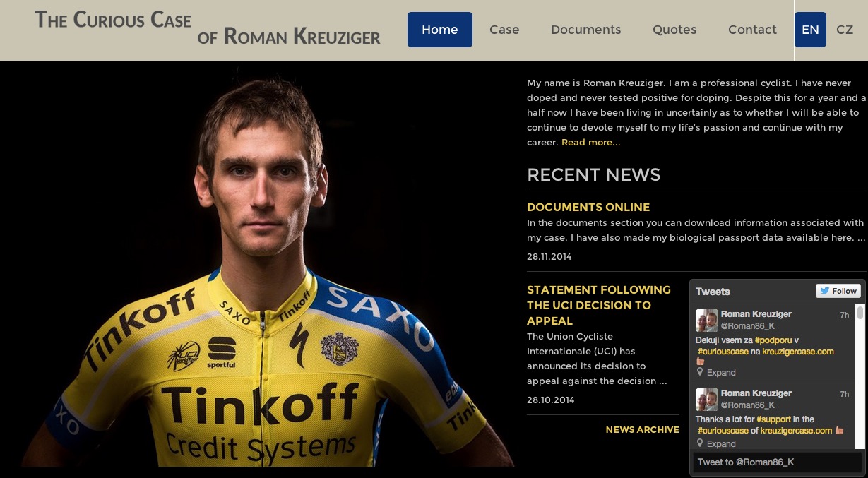Switch site language to EN

coord(810,30)
